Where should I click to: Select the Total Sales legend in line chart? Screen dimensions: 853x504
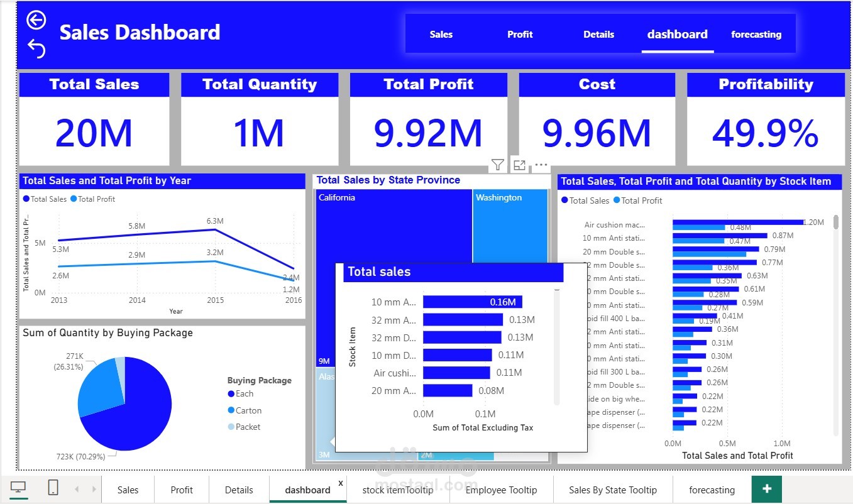coord(45,199)
